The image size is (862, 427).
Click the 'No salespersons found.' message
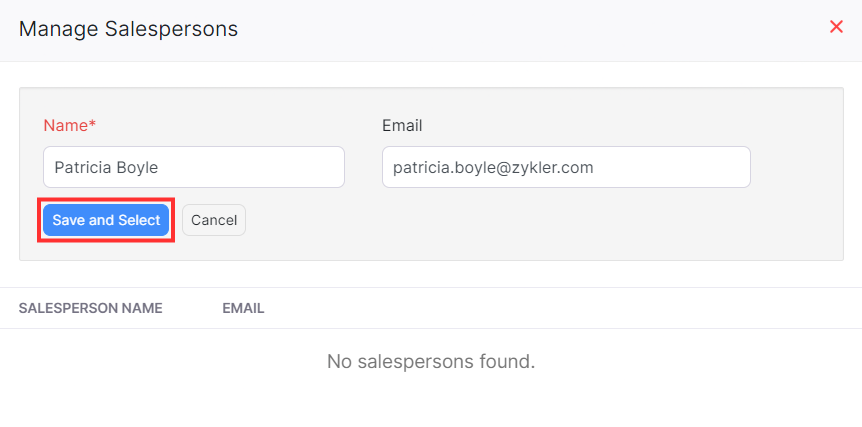pos(431,361)
